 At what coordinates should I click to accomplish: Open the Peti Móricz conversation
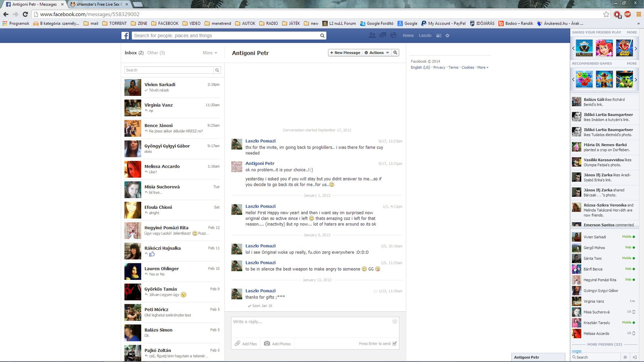click(x=172, y=312)
